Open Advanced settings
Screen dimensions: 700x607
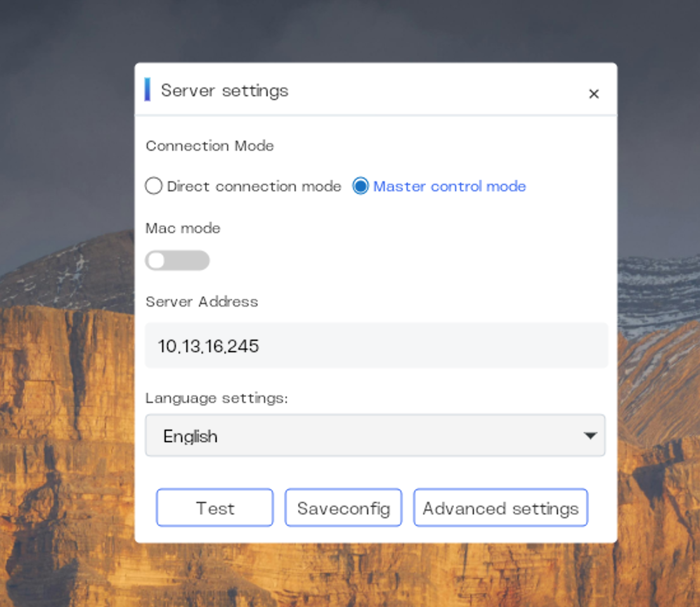(500, 508)
